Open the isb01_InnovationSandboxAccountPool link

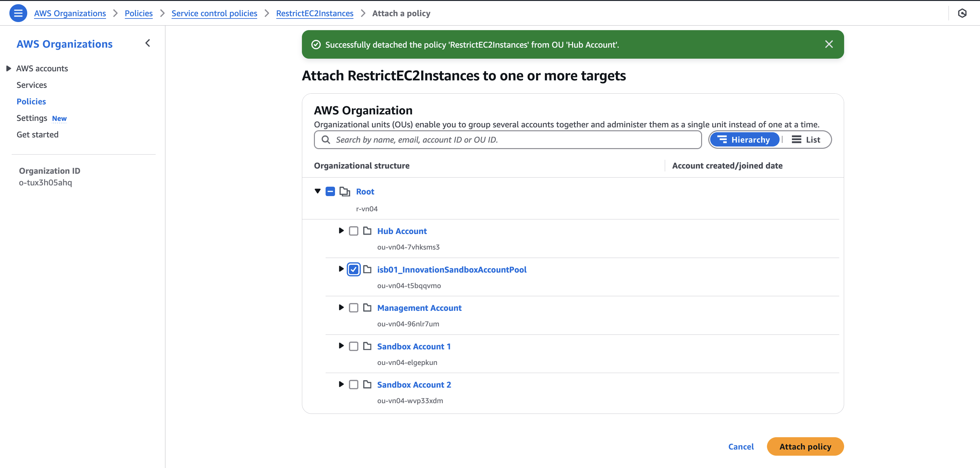[x=452, y=270]
